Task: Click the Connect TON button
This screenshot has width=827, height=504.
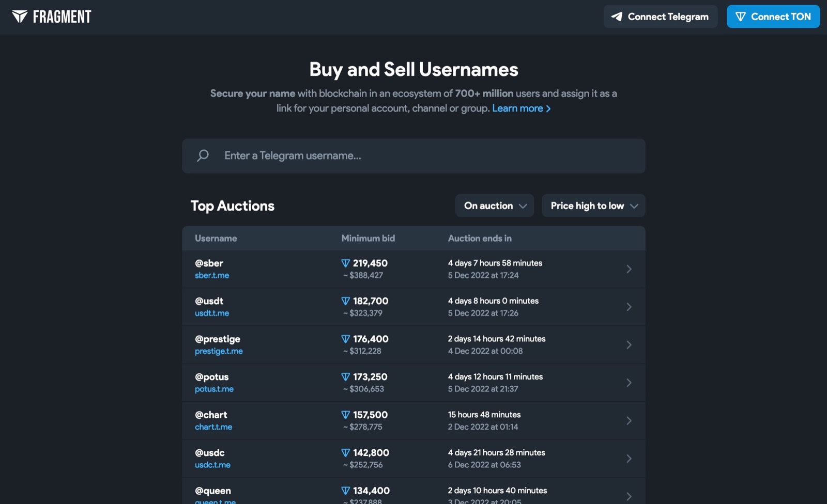Action: tap(773, 17)
